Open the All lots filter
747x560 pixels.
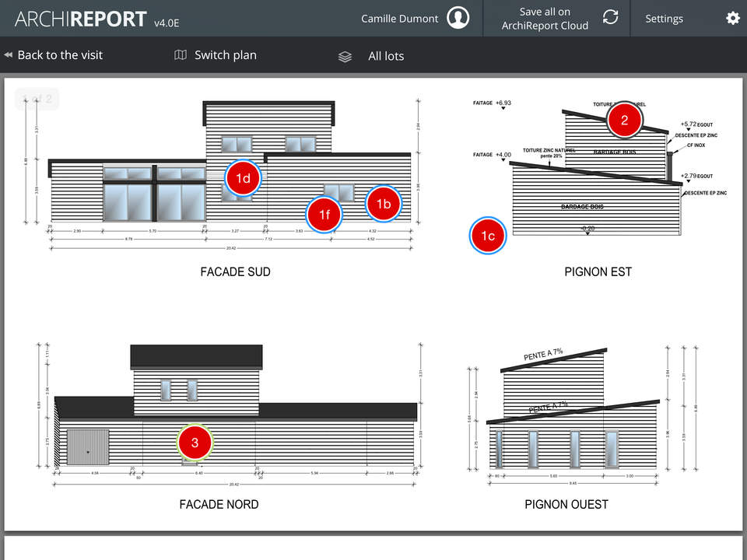point(386,56)
